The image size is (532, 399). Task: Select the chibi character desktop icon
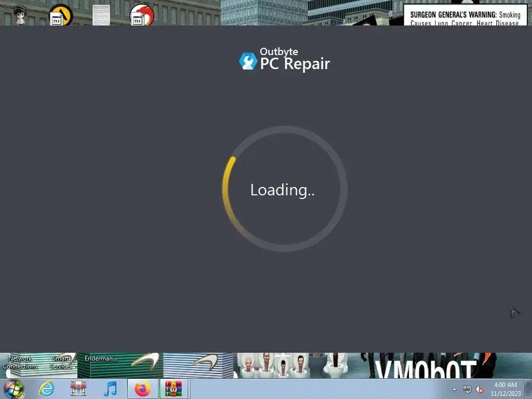(20, 14)
